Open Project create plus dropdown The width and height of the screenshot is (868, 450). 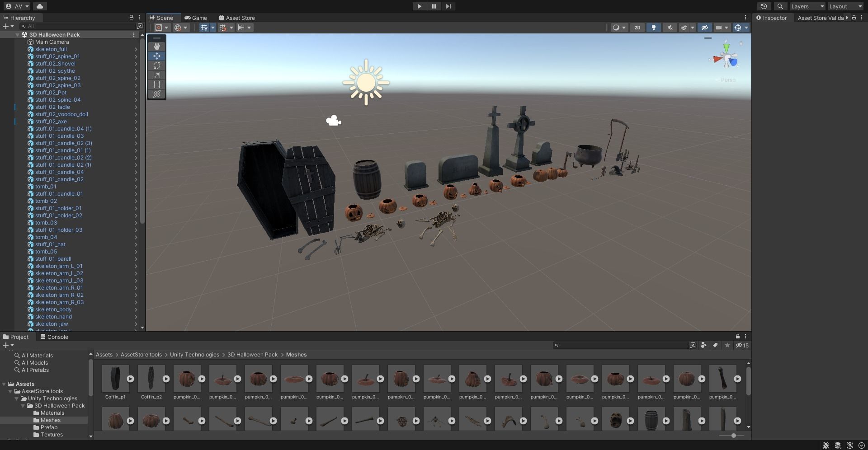[x=8, y=345]
